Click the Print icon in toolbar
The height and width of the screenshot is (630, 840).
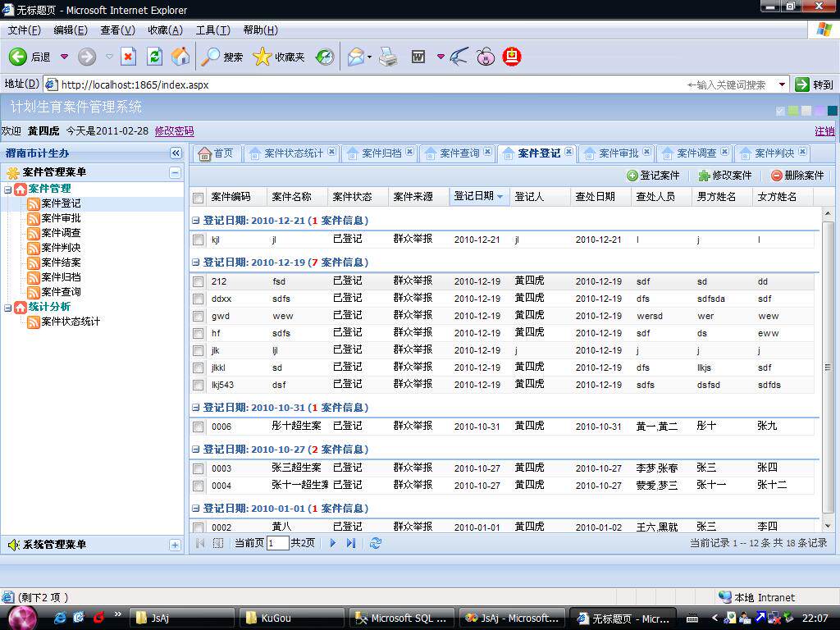388,57
